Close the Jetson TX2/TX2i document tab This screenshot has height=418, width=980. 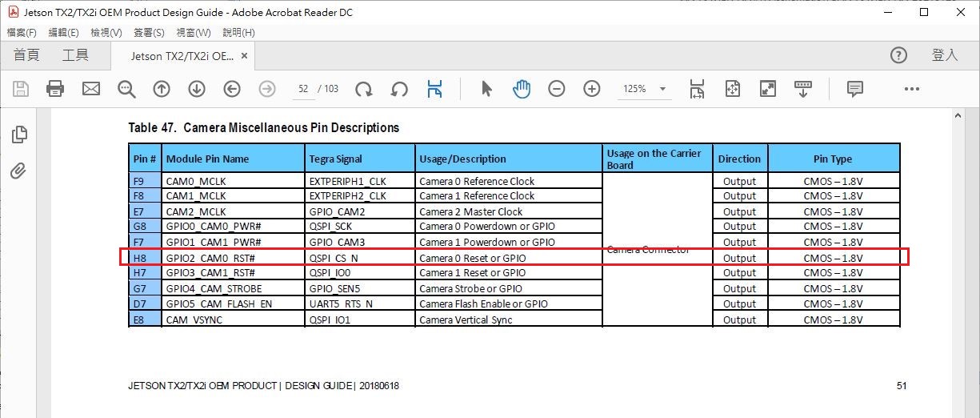(244, 56)
